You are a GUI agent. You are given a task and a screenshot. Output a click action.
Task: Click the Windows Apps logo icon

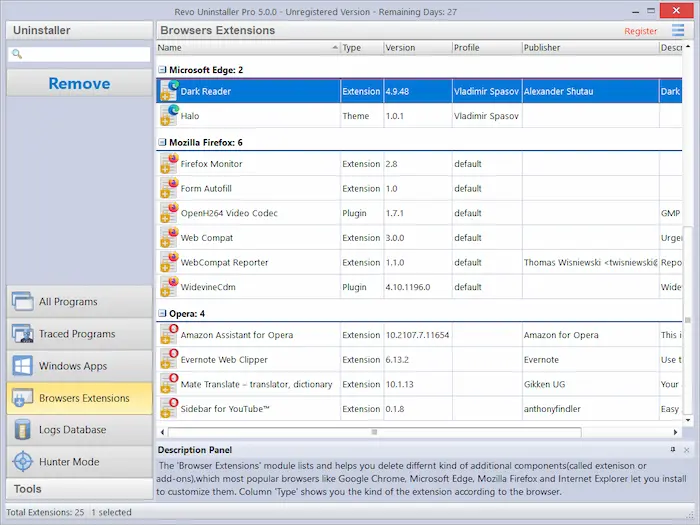click(22, 366)
